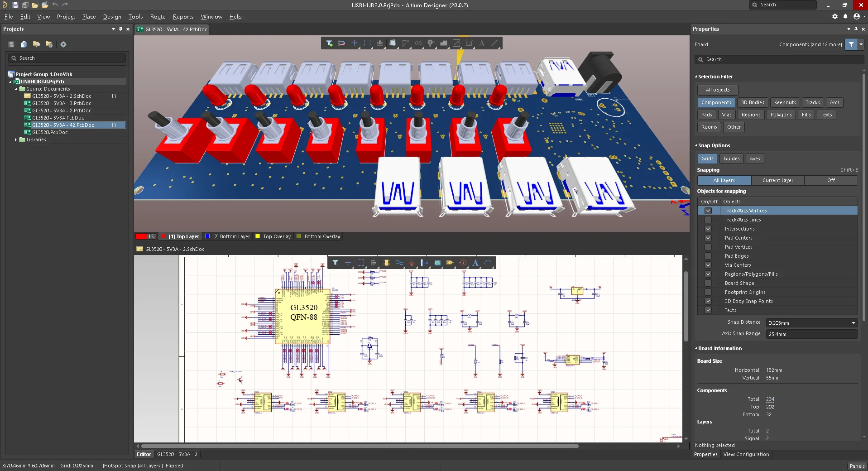The image size is (868, 471).
Task: Click the magnet snap icon in PCB toolbar
Action: pyautogui.click(x=342, y=43)
